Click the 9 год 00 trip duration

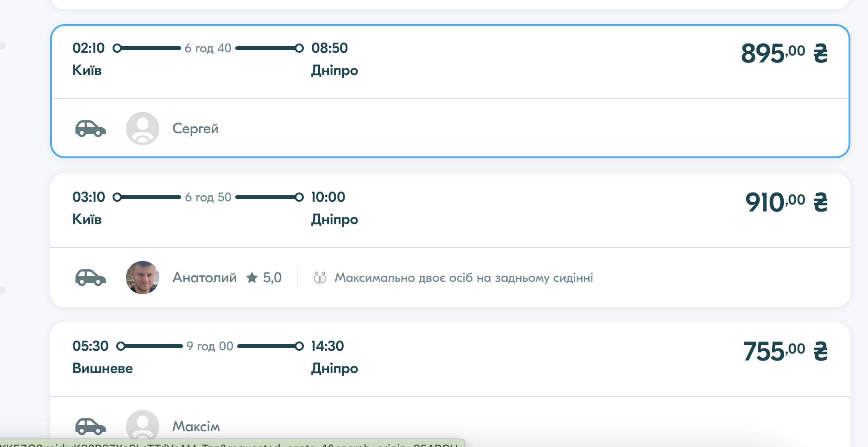click(210, 346)
